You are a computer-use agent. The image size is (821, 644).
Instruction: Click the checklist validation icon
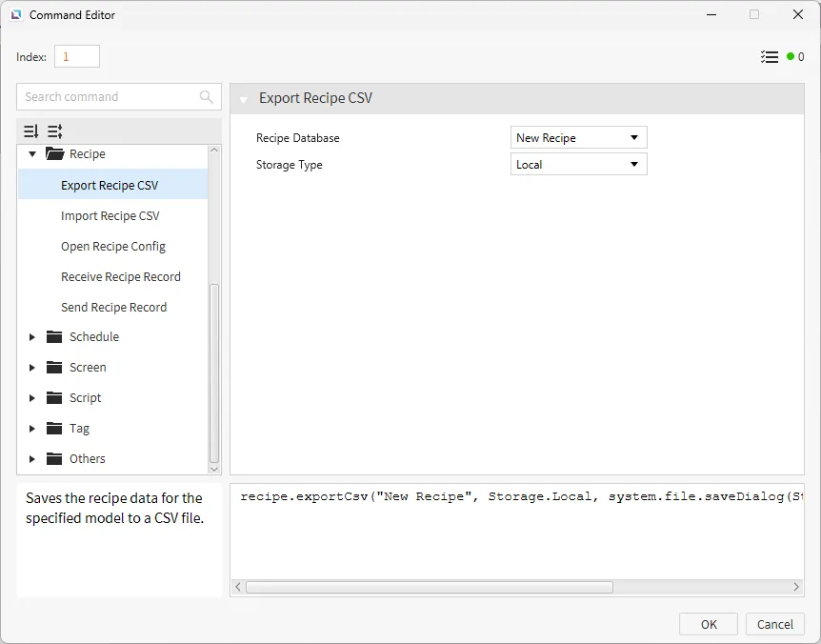coord(770,57)
